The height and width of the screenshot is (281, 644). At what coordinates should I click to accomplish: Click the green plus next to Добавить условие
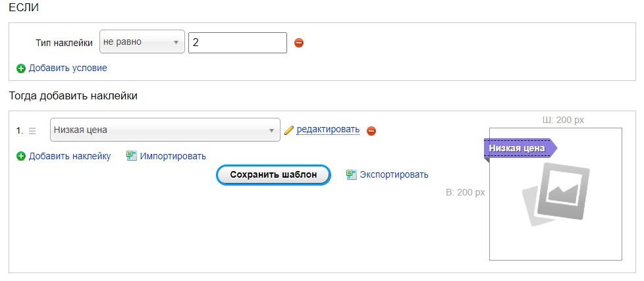pos(21,68)
